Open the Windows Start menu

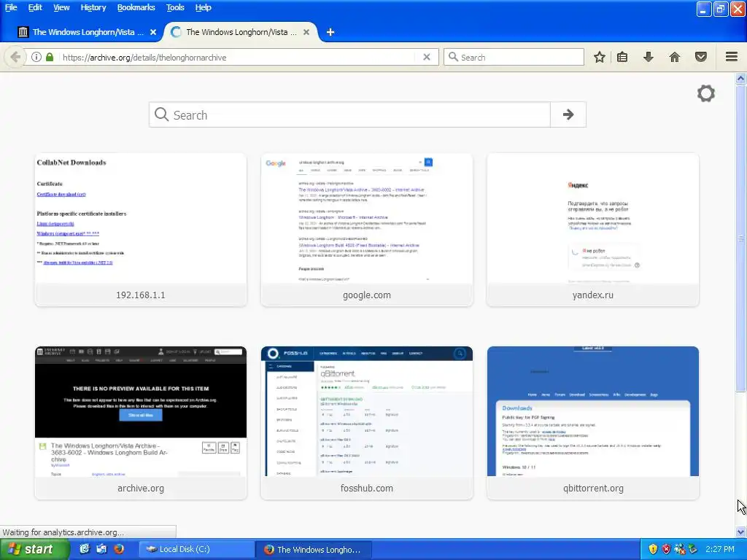34,550
